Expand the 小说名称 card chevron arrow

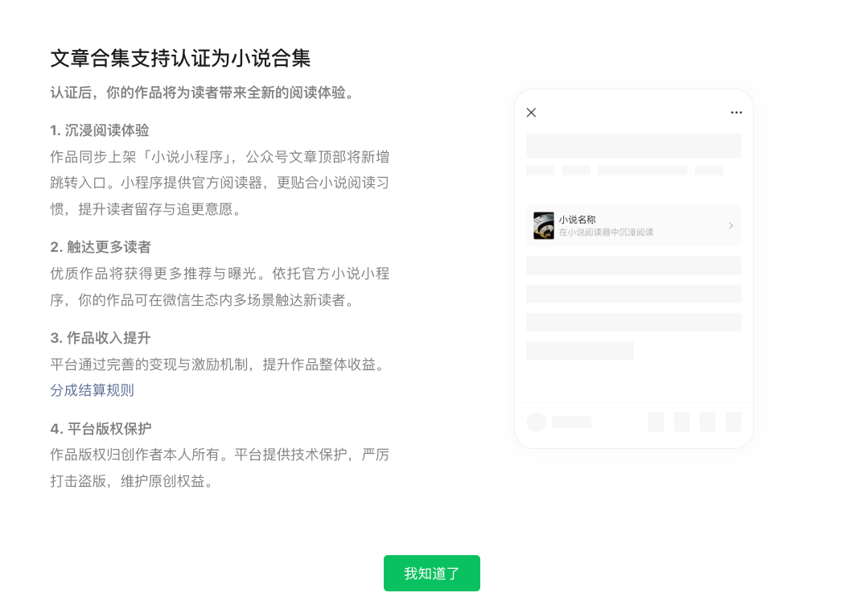[730, 225]
